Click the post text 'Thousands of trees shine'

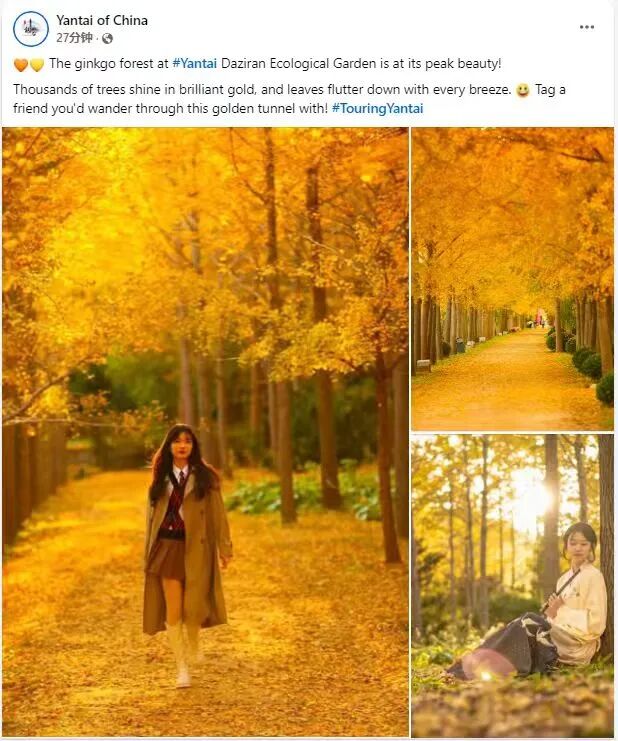pyautogui.click(x=94, y=89)
